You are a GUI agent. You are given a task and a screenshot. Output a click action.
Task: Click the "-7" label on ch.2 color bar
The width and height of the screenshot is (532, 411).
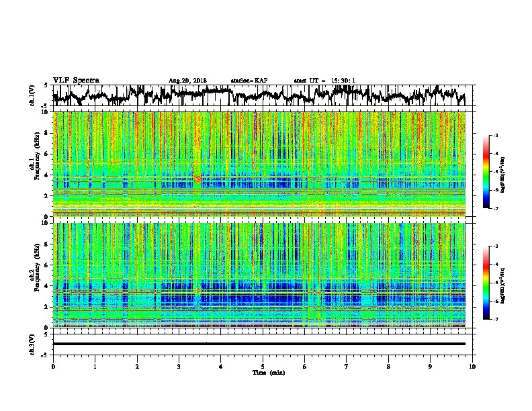[495, 319]
